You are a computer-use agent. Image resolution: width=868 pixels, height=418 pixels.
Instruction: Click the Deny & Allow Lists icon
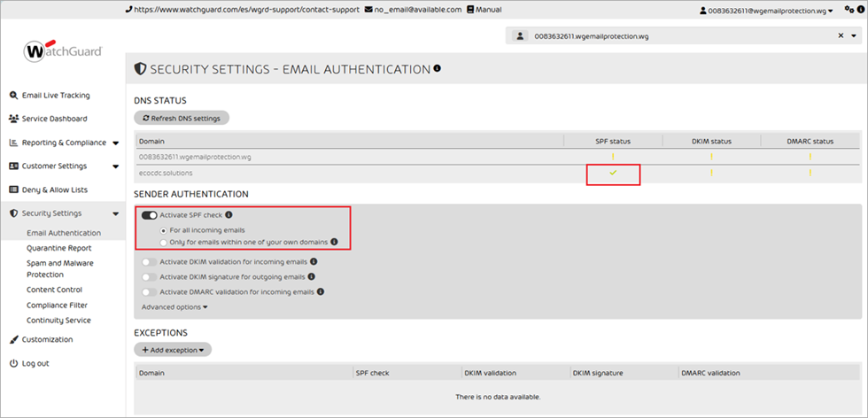pyautogui.click(x=14, y=190)
